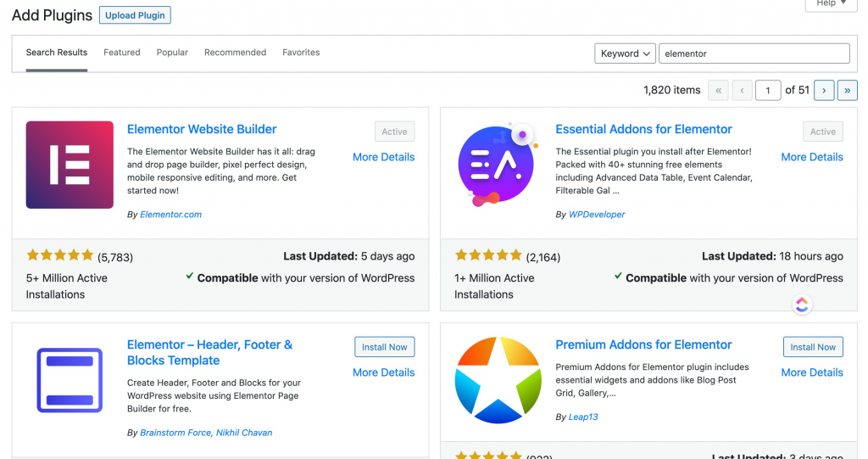
Task: Open the Favorites tab
Action: pyautogui.click(x=301, y=53)
